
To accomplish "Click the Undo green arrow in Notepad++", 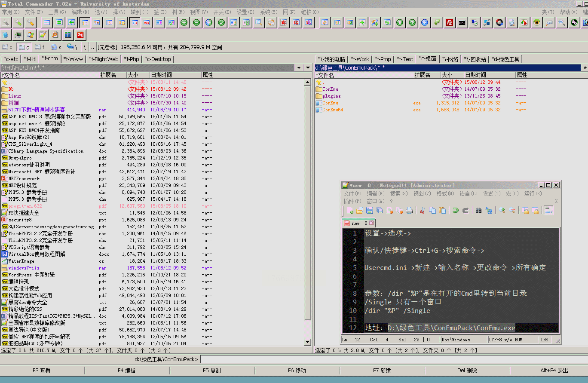I will [455, 210].
